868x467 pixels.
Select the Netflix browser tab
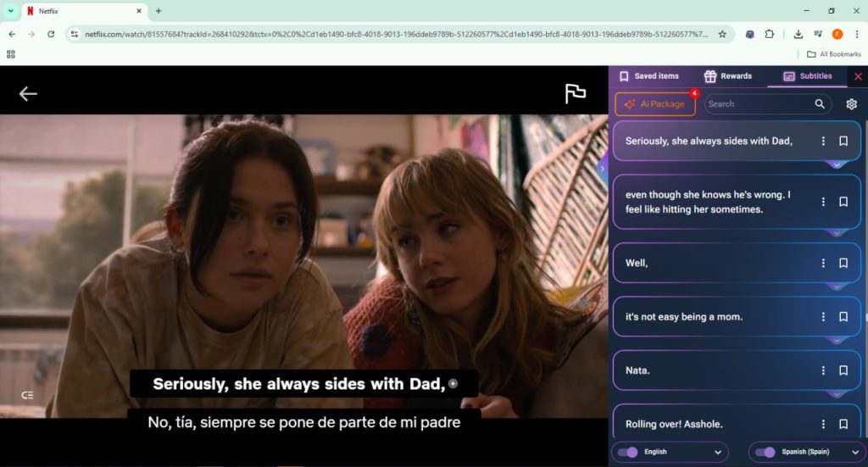[84, 10]
